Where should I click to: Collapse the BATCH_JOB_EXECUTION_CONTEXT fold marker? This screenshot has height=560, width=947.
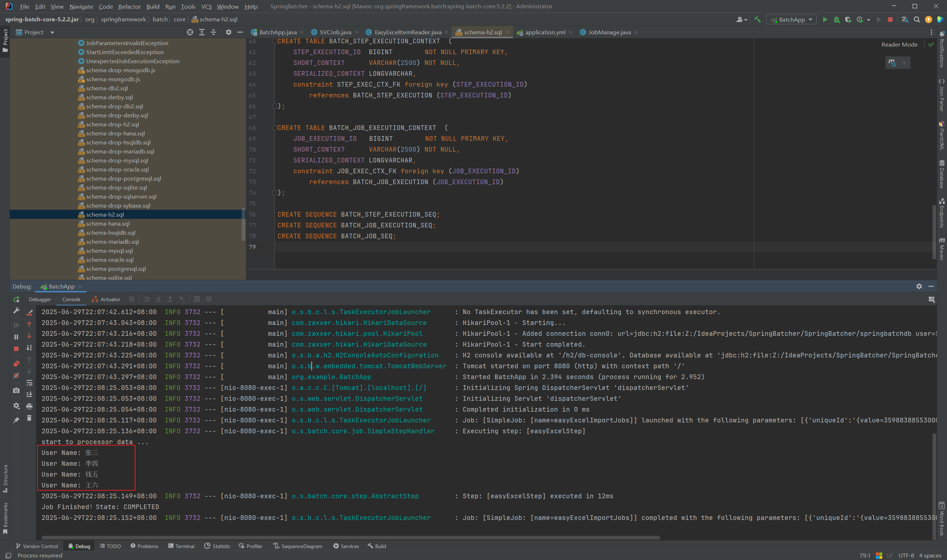pos(274,128)
